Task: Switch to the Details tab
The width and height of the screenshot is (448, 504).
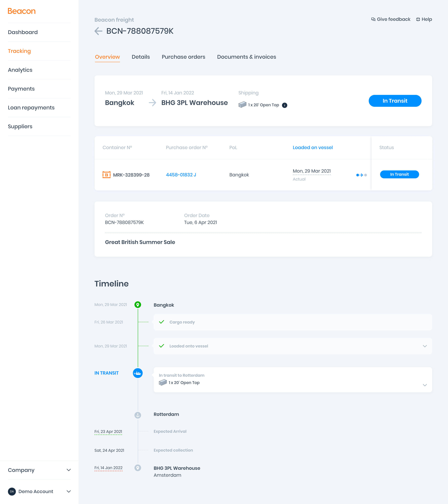Action: (141, 57)
